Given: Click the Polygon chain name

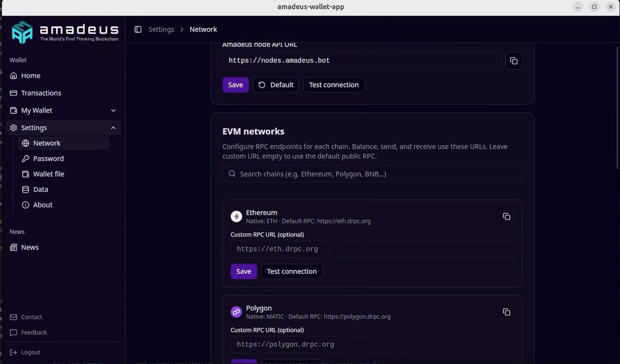Looking at the screenshot, I should (x=259, y=308).
